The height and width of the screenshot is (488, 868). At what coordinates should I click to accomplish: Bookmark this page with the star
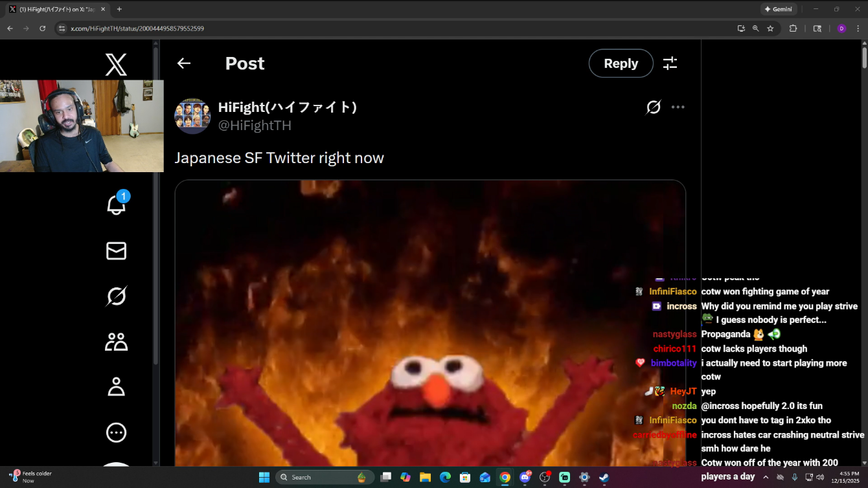770,28
